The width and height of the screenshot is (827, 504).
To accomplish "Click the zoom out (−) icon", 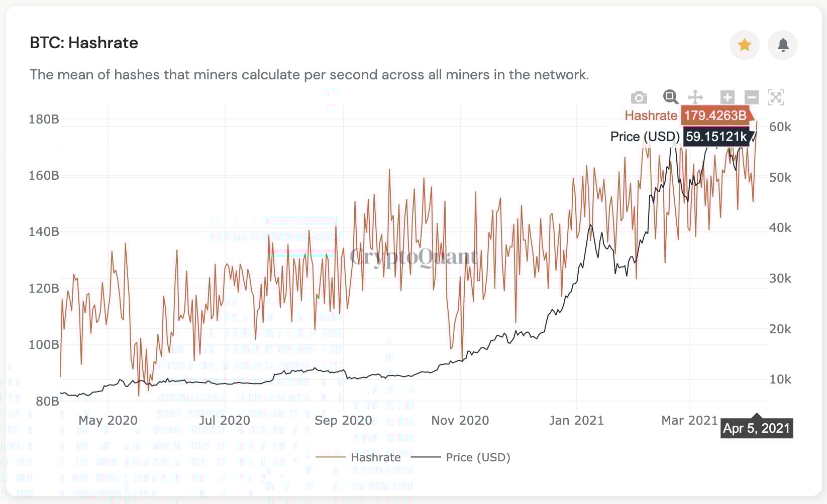I will [751, 97].
